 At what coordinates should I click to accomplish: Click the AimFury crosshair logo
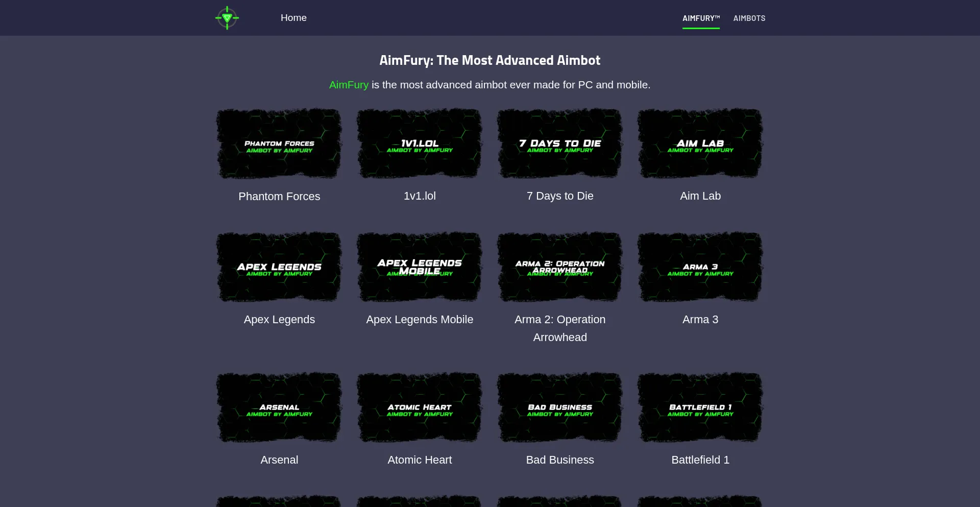[x=227, y=18]
